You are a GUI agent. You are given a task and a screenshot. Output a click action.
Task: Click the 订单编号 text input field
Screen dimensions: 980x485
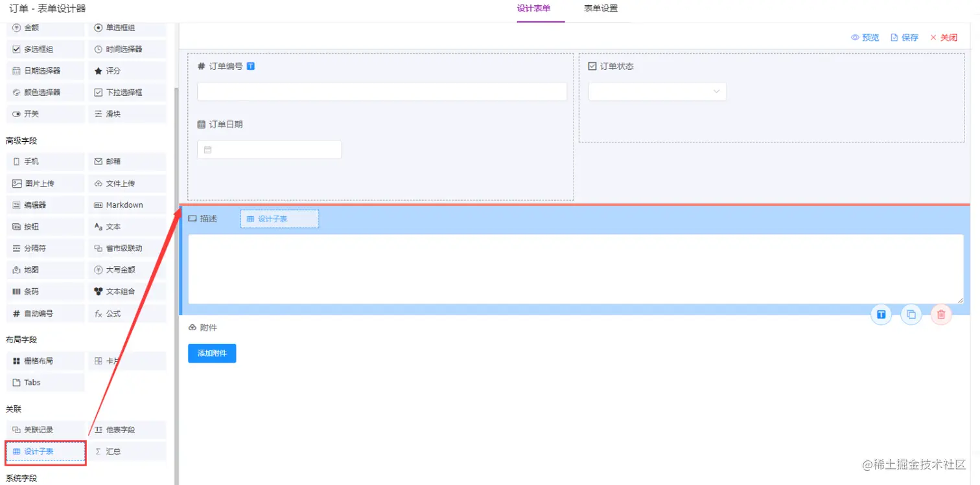pyautogui.click(x=382, y=91)
